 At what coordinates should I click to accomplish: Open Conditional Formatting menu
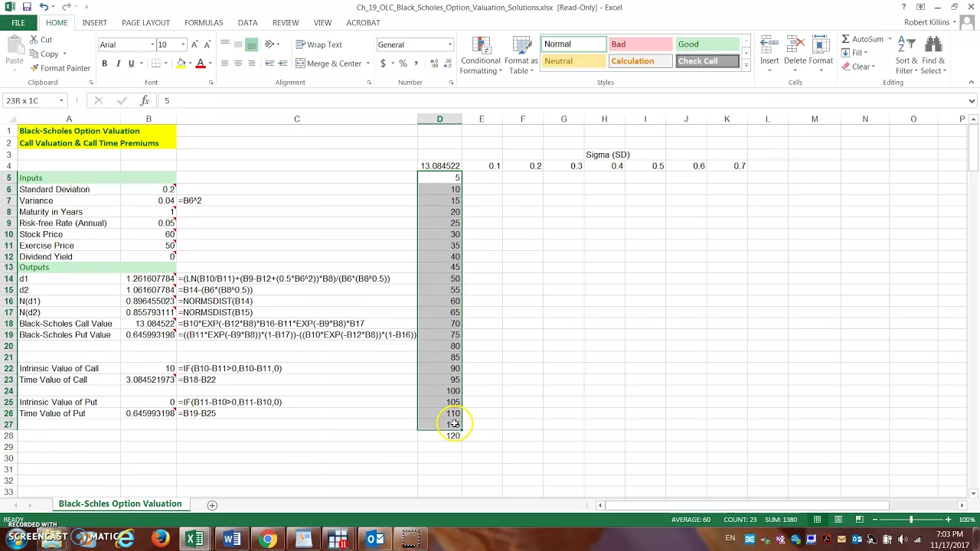tap(481, 55)
